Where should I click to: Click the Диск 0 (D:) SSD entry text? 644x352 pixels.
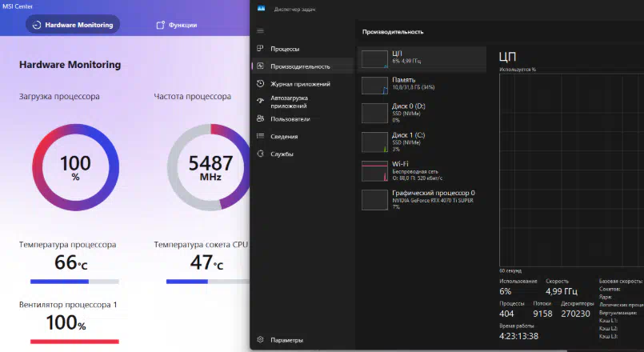tap(409, 113)
